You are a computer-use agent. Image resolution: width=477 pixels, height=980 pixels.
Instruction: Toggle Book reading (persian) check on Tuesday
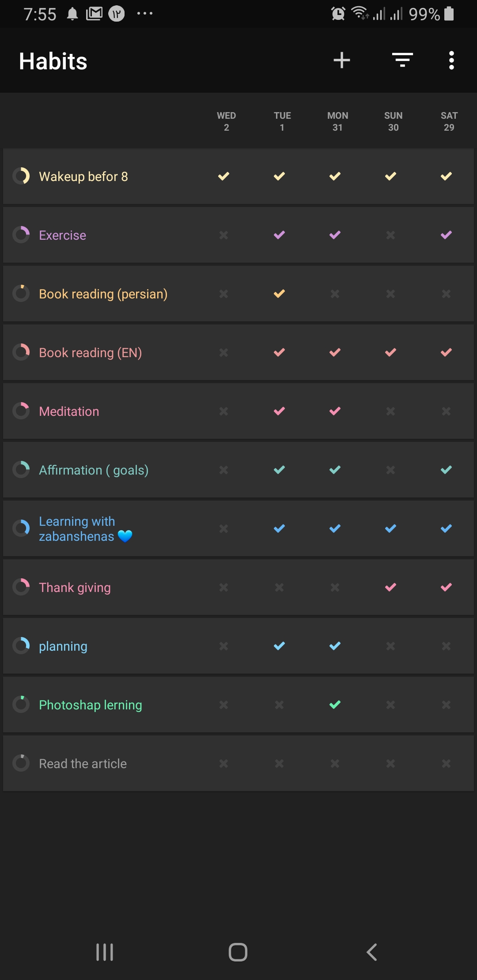click(280, 294)
